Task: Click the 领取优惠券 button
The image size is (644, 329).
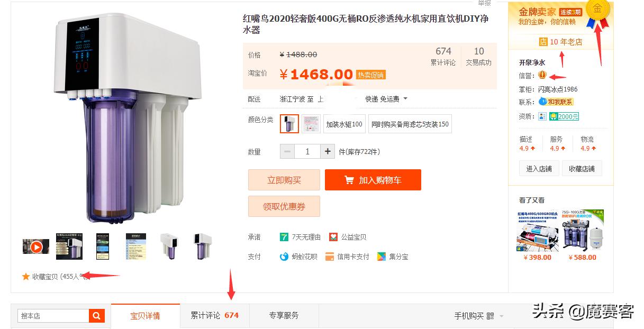Action: pyautogui.click(x=284, y=206)
